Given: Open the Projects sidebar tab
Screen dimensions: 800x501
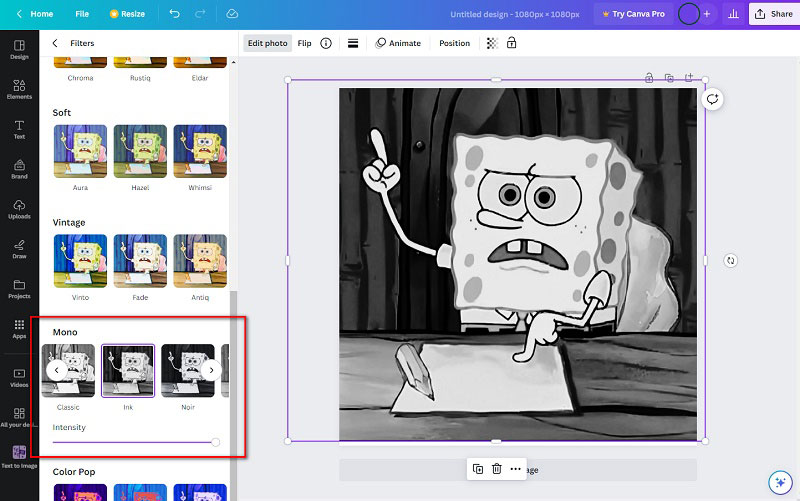Looking at the screenshot, I should click(x=19, y=289).
